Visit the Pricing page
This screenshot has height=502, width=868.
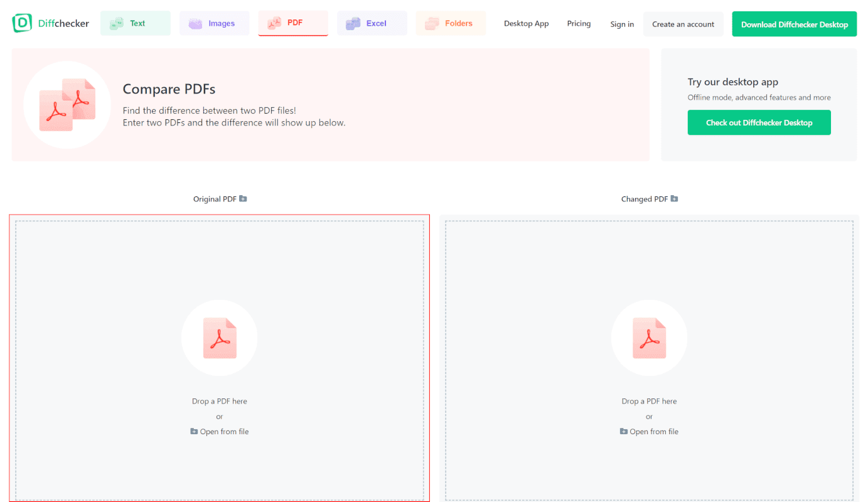tap(579, 24)
